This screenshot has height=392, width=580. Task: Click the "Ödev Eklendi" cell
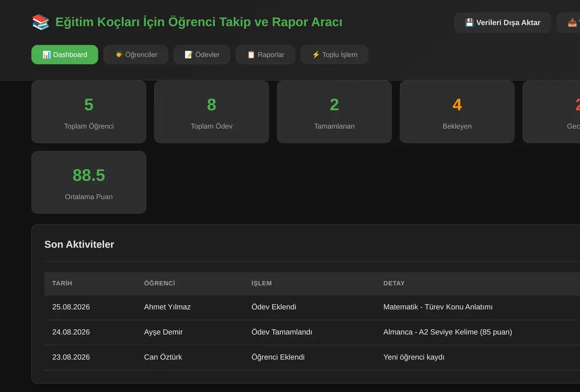[x=274, y=307]
